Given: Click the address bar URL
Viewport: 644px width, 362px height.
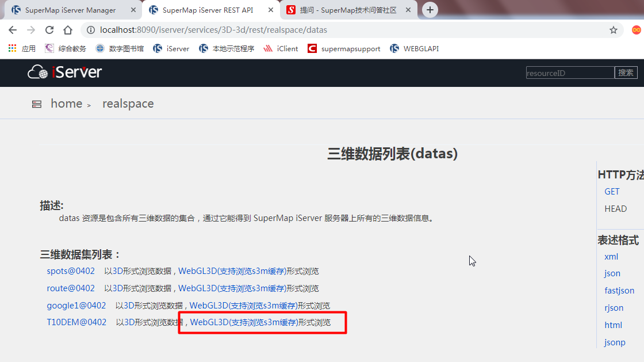Looking at the screenshot, I should 213,30.
